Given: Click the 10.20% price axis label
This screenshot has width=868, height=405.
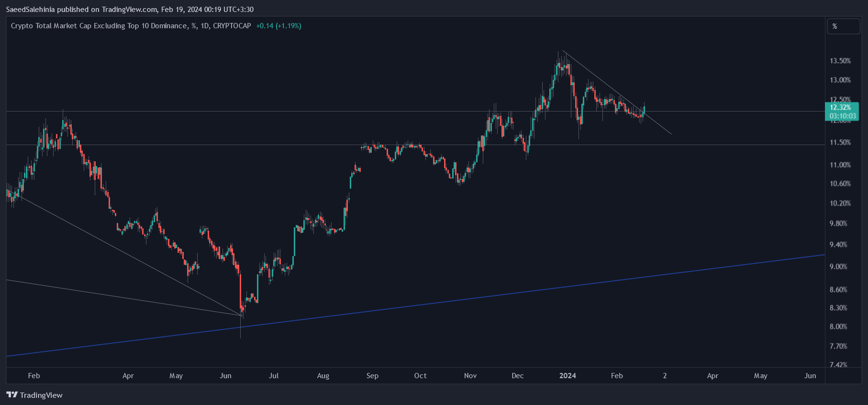Looking at the screenshot, I should pyautogui.click(x=840, y=203).
